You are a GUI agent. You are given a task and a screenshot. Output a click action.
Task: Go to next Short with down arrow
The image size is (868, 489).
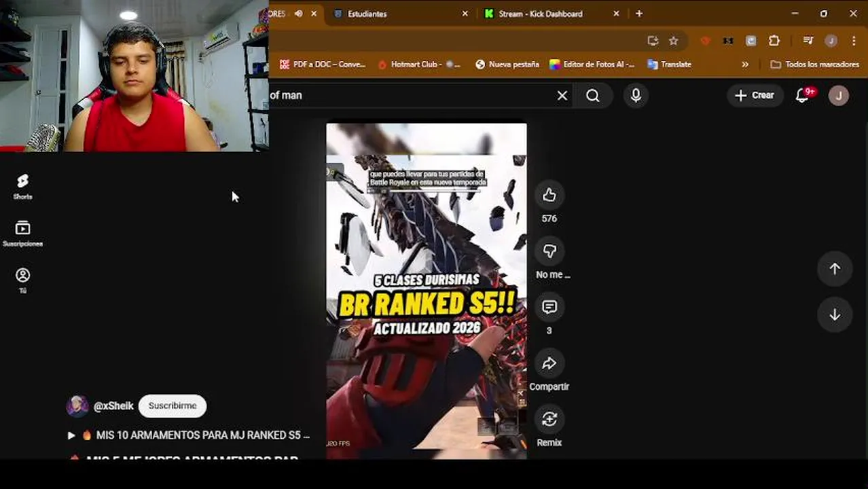(x=835, y=315)
